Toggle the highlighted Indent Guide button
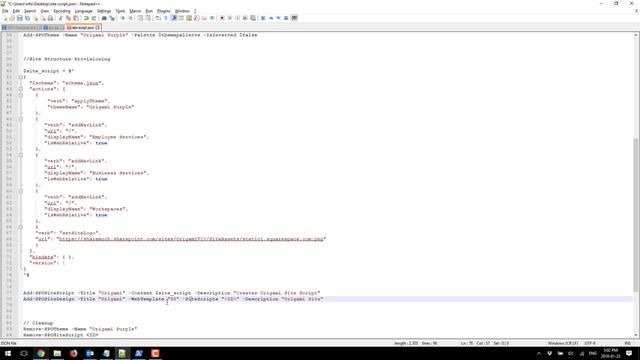This screenshot has height=360, width=640. tap(173, 18)
